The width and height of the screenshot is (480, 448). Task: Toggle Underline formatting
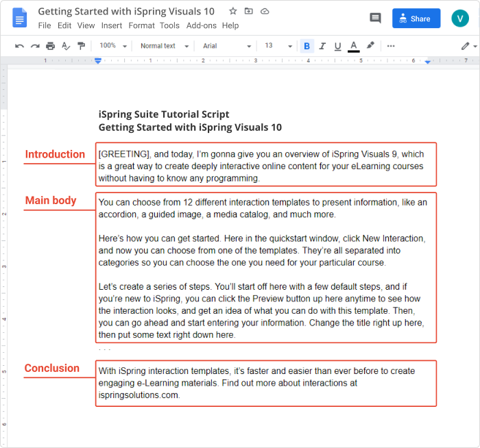click(x=337, y=46)
